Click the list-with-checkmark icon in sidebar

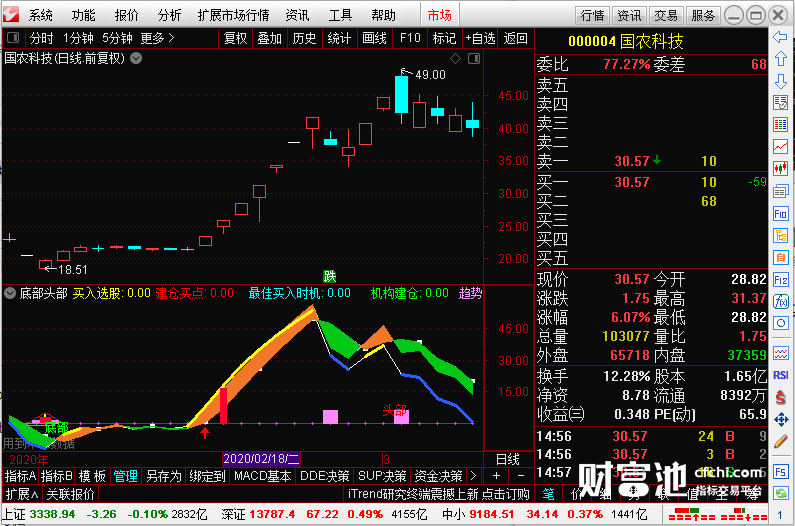[780, 102]
